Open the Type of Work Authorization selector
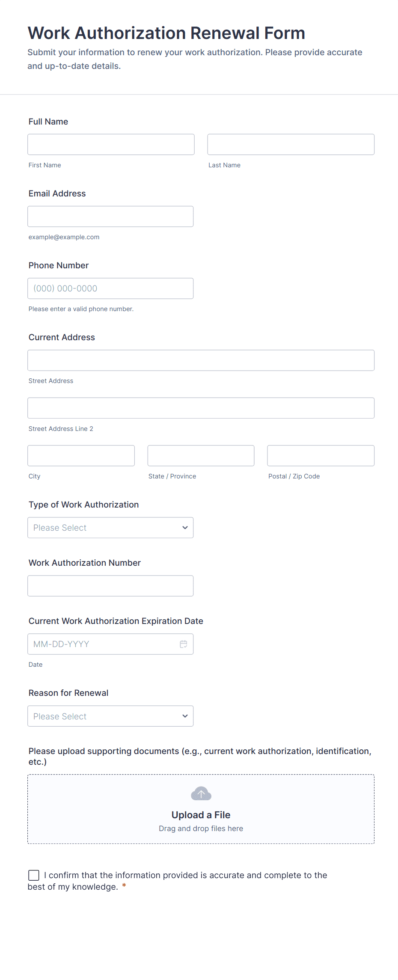Screen dimensions: 398x980 pyautogui.click(x=110, y=528)
